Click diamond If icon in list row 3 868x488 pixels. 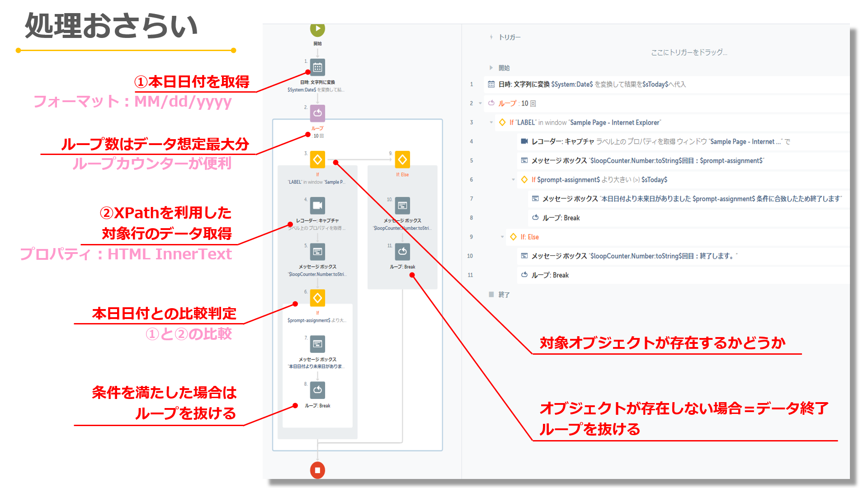[502, 122]
